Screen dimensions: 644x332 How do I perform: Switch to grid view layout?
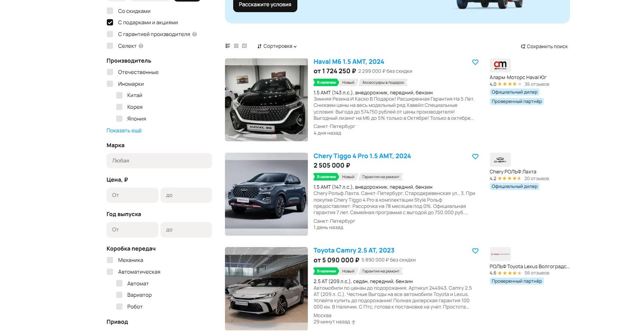tap(236, 46)
